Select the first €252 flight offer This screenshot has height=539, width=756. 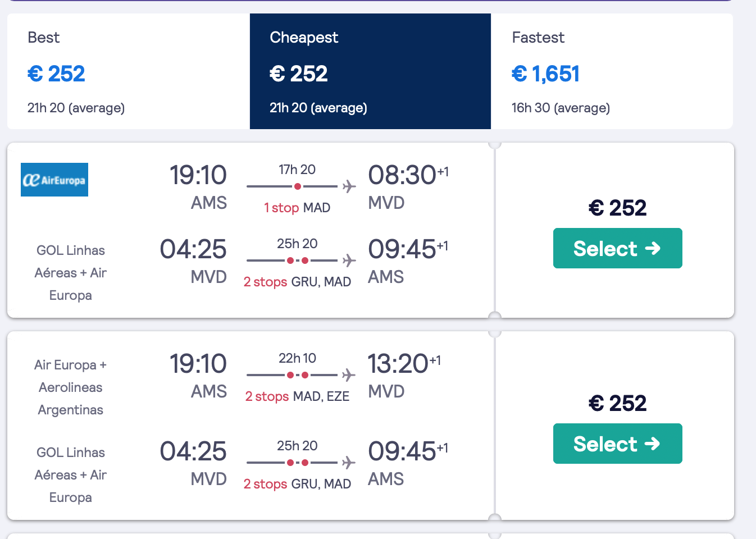coord(617,248)
